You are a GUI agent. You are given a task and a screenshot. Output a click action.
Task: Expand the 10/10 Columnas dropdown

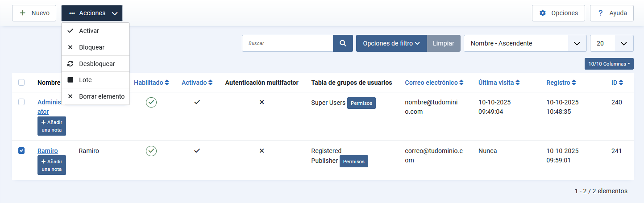[609, 64]
